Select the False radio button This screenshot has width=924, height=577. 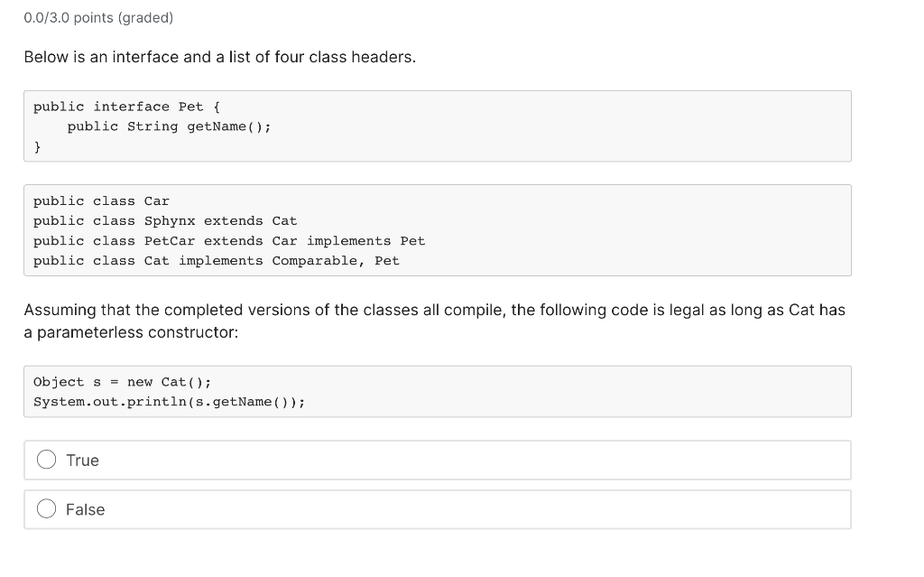46,508
